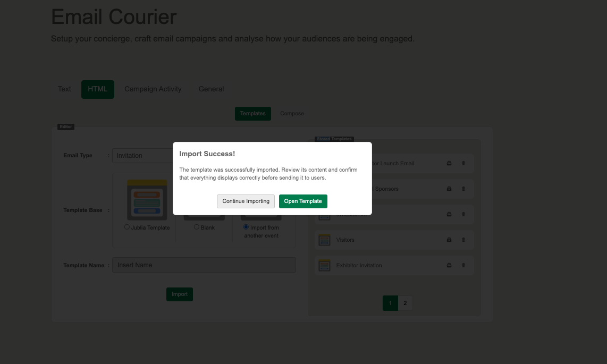Click the Editor panel label
607x364 pixels.
coord(66,127)
